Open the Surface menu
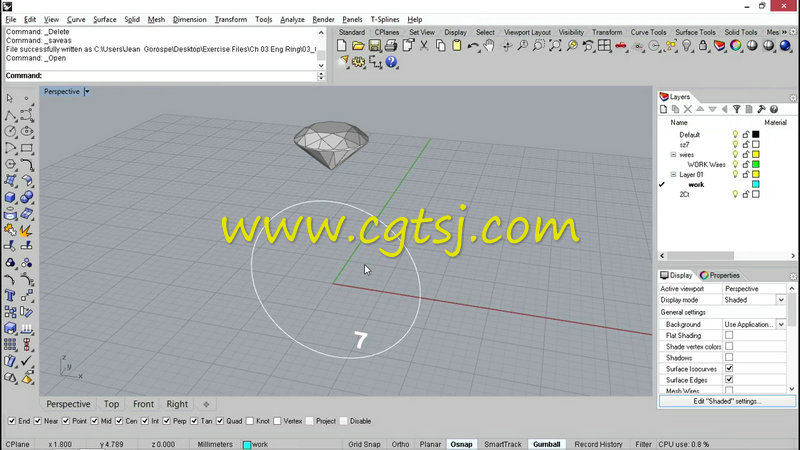This screenshot has width=800, height=450. 105,19
